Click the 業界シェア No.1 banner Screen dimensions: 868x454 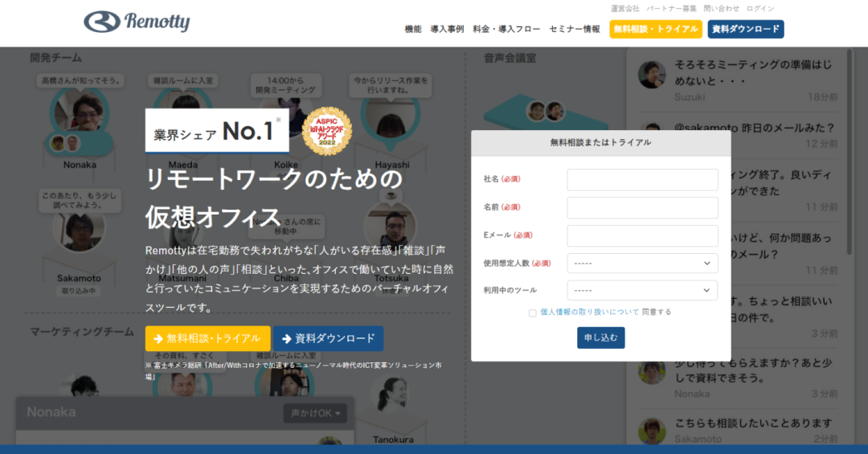[217, 131]
